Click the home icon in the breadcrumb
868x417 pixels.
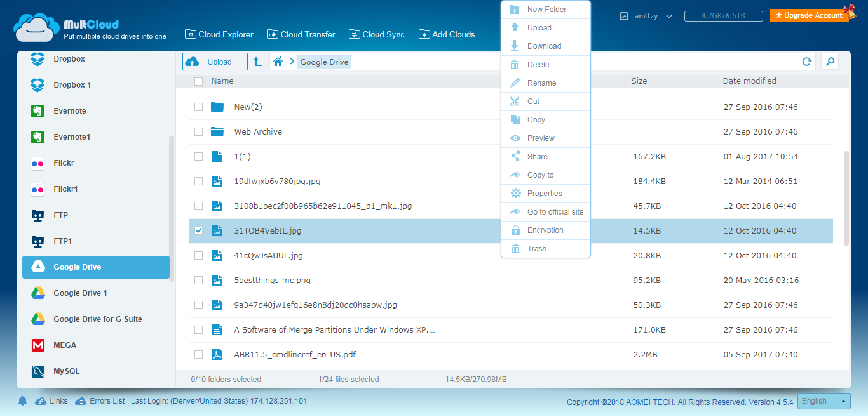pos(278,62)
